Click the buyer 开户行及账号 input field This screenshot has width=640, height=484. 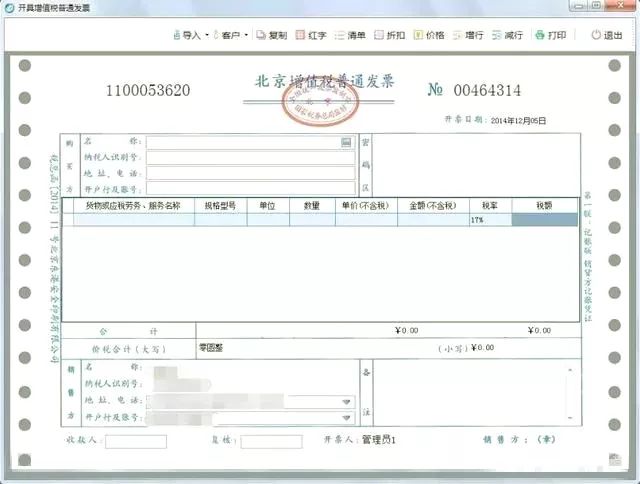coord(251,189)
